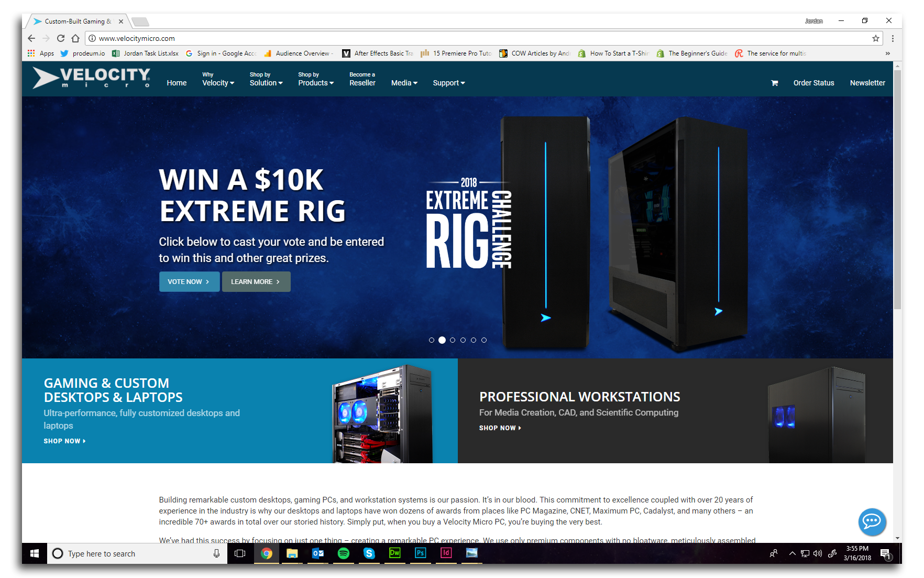Launch Photoshop from the taskbar

click(420, 553)
